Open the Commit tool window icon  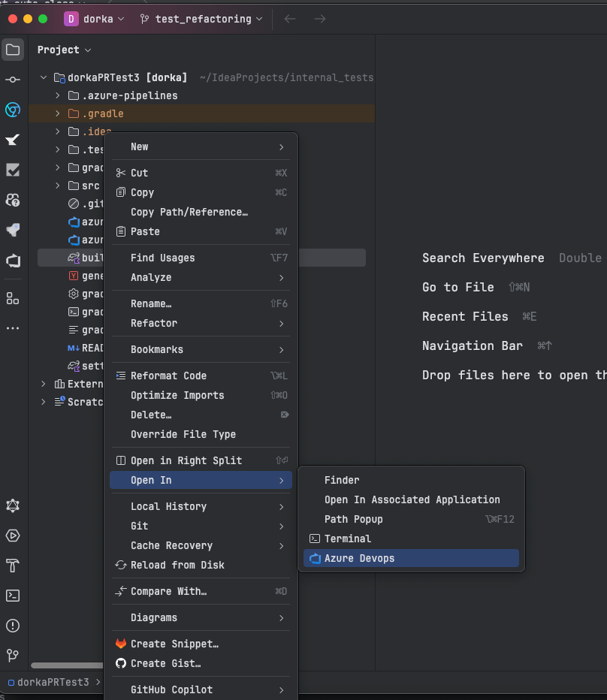point(13,80)
